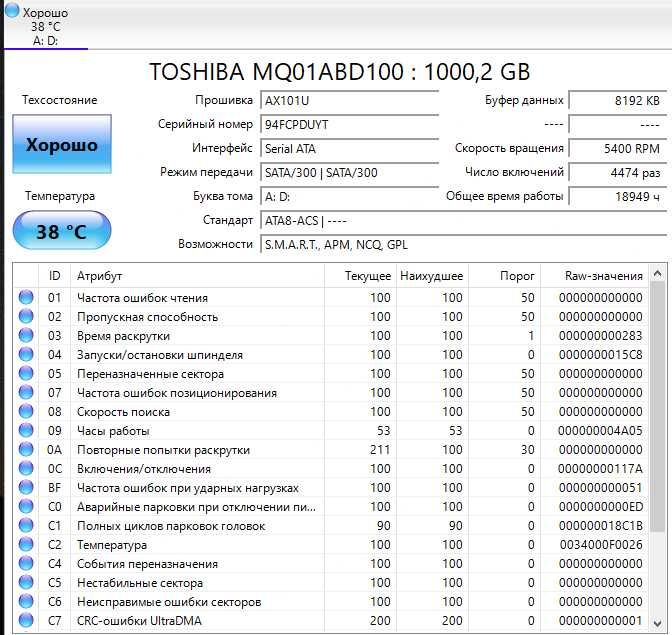Click the transfer mode field SATA/300 | SATA/300
The height and width of the screenshot is (635, 672).
click(x=349, y=173)
